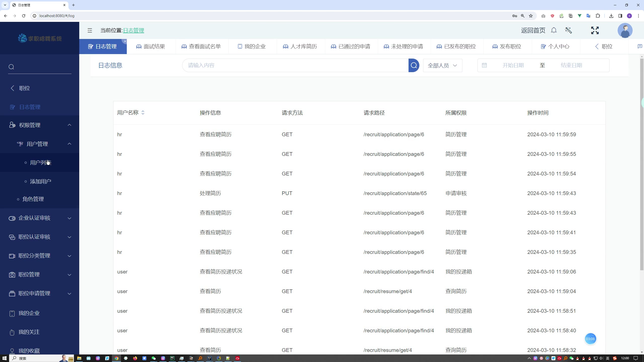Open password key icon in address bar
The image size is (644, 362).
click(x=515, y=16)
